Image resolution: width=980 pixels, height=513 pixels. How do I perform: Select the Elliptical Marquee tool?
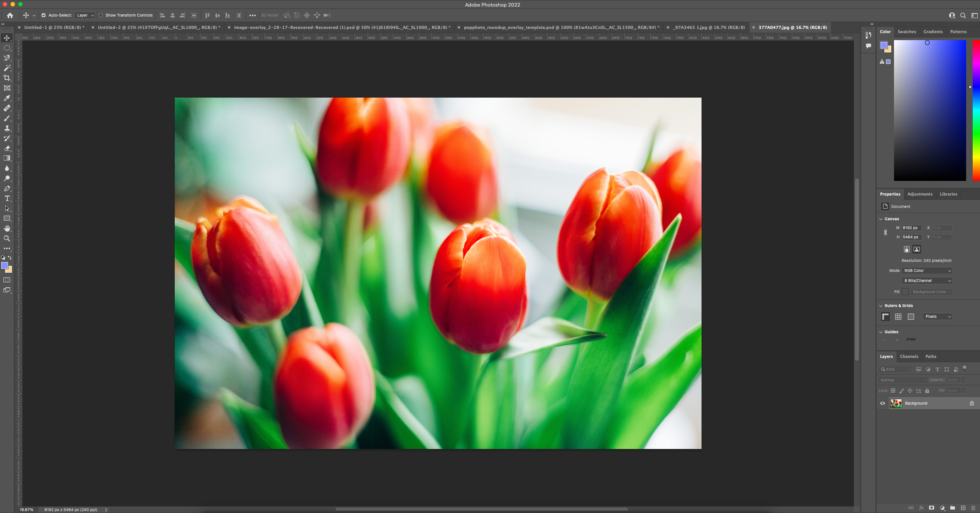(7, 48)
